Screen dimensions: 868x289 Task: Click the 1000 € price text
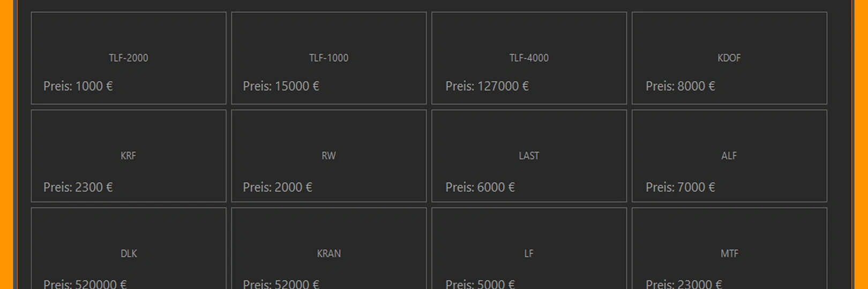tap(78, 86)
